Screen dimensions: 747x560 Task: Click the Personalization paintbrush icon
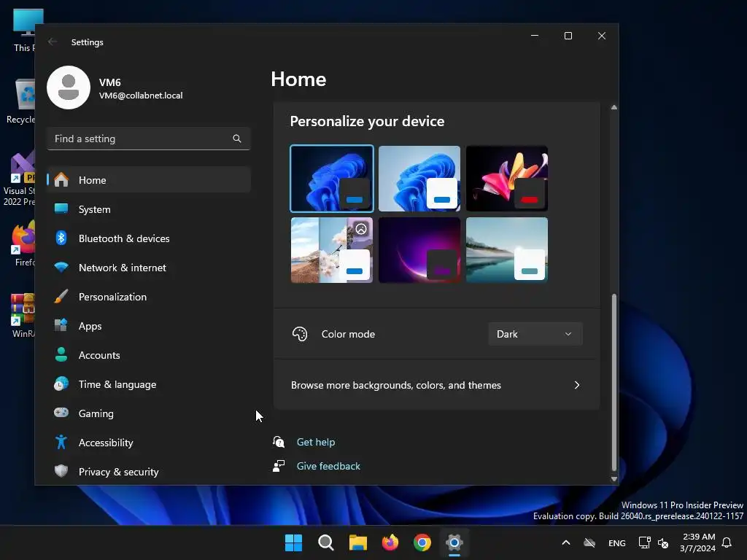coord(61,296)
